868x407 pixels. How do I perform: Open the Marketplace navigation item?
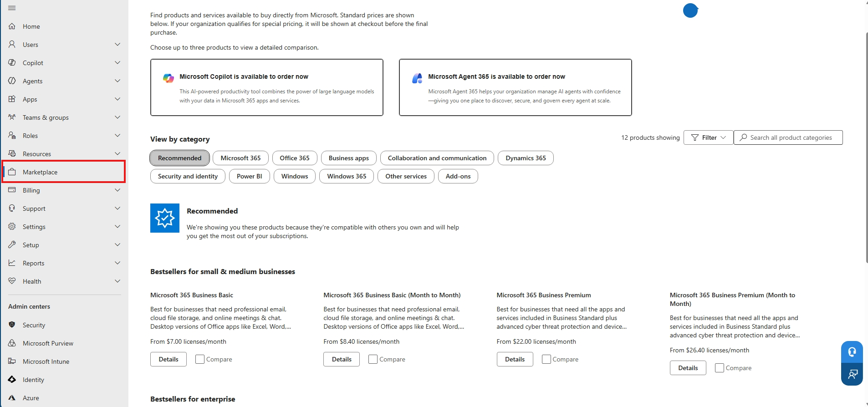[x=64, y=172]
